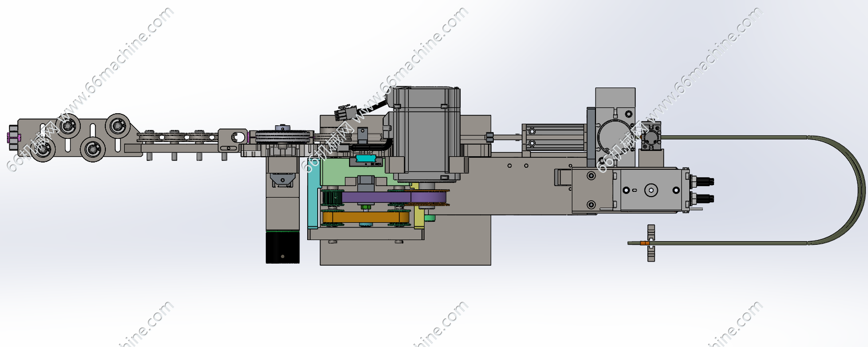Select the small orange sleeve on lower rod
The width and height of the screenshot is (868, 347).
pos(644,243)
